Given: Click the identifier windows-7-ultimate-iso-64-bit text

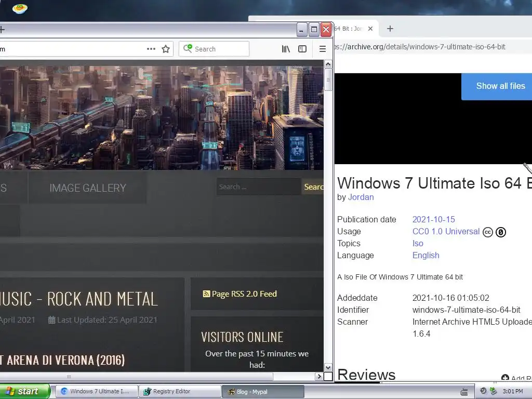Looking at the screenshot, I should point(466,310).
